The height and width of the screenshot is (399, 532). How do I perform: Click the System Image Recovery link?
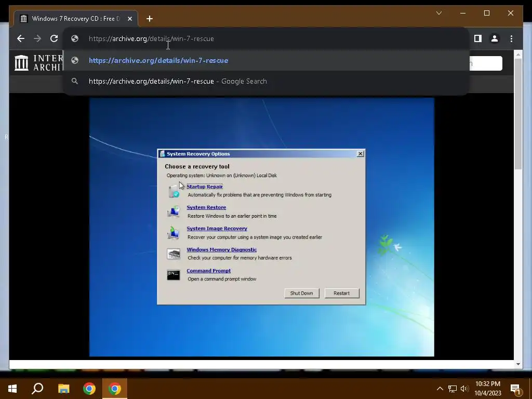click(217, 229)
